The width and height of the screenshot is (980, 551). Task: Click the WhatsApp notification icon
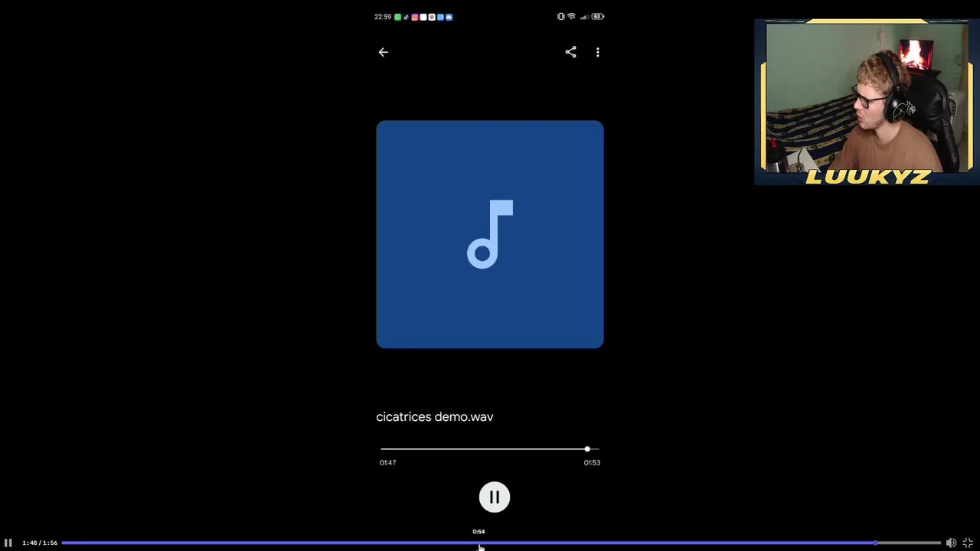(397, 17)
